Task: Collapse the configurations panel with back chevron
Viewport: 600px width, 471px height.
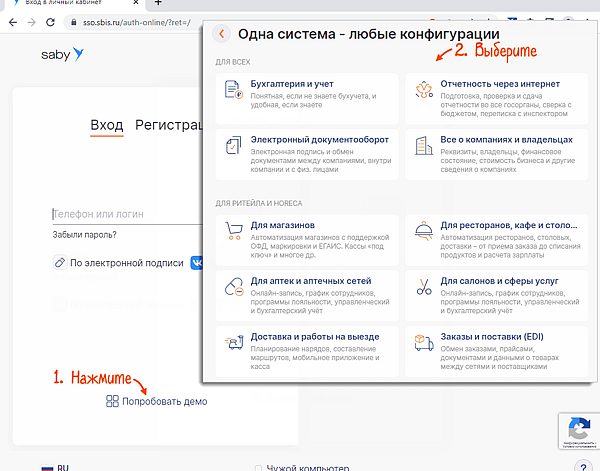Action: click(222, 34)
